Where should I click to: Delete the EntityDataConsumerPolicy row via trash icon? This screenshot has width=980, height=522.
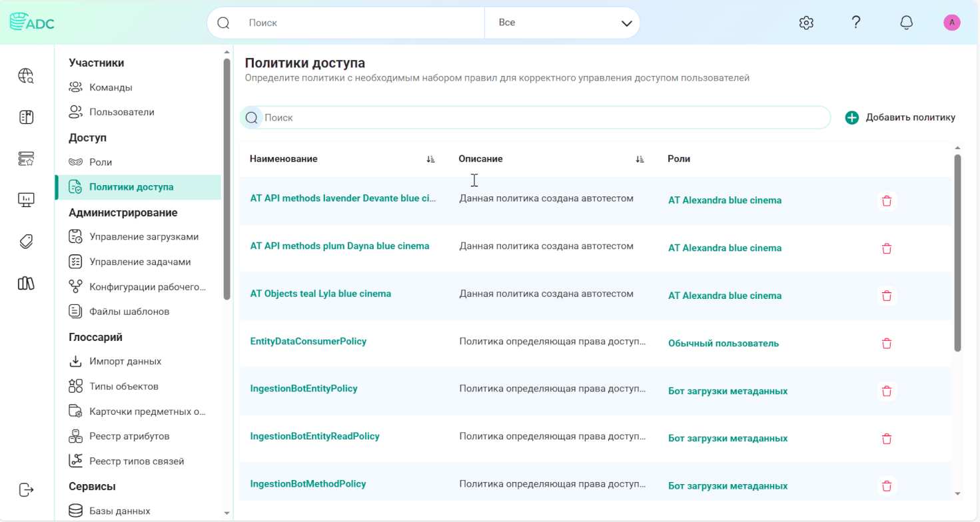tap(887, 344)
